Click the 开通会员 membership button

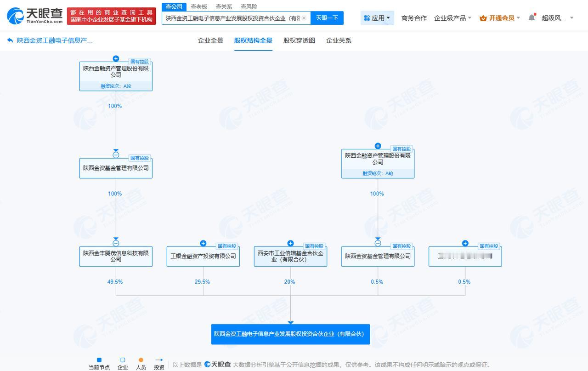click(x=500, y=18)
